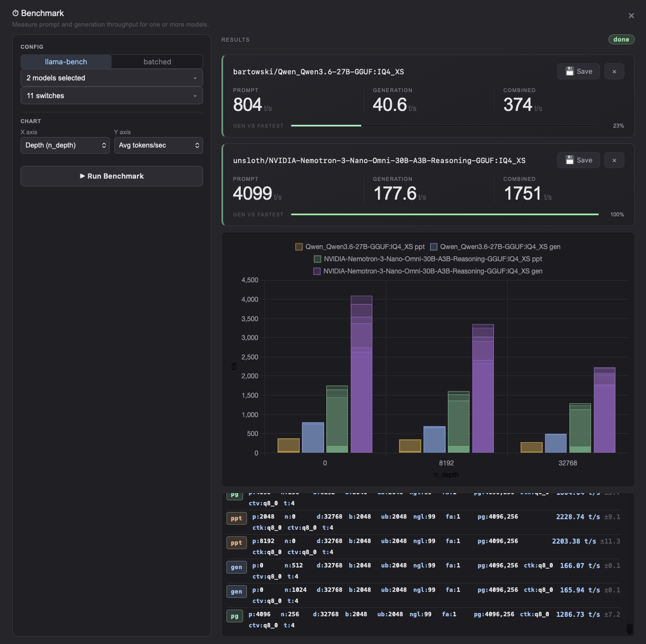Click the Nemotron generation value 177.6

pos(395,194)
